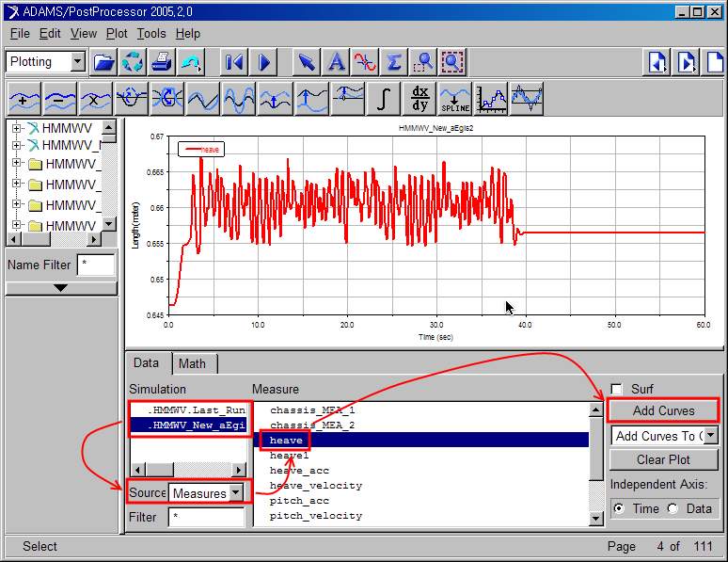Select the Time independent axis radio button

coord(618,508)
